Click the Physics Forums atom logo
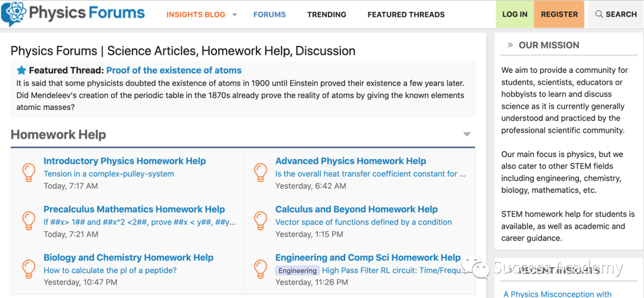The height and width of the screenshot is (298, 644). (x=13, y=14)
